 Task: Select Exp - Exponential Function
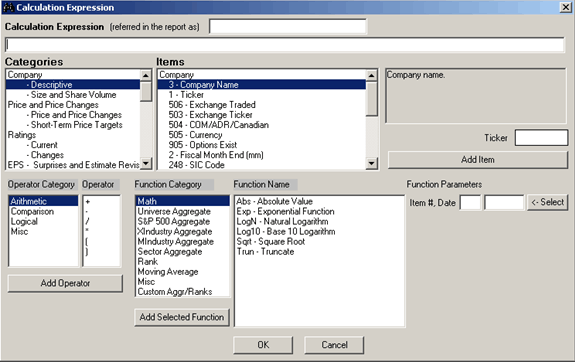click(286, 212)
